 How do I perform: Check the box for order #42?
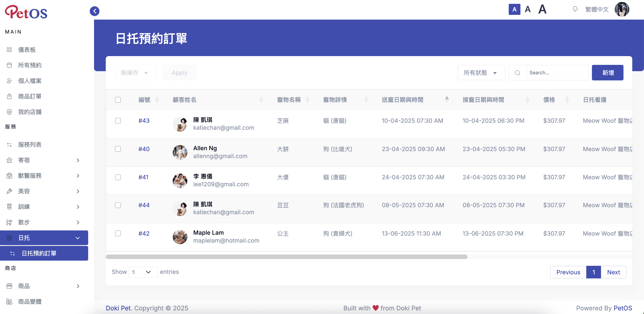coord(118,233)
